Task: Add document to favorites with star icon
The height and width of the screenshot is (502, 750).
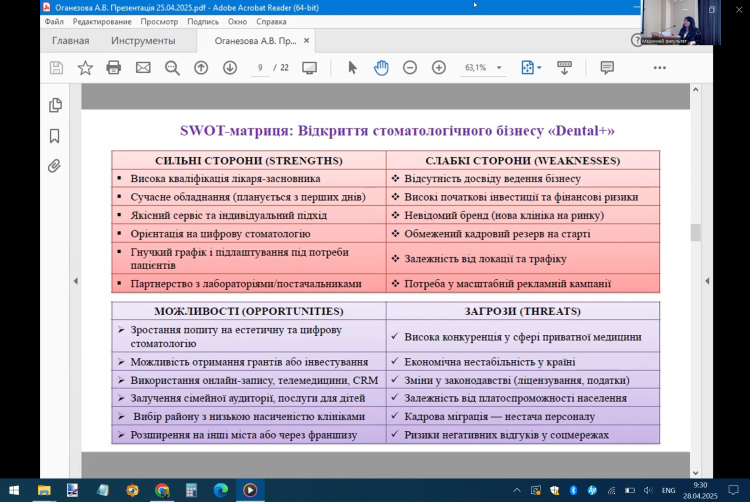Action: (x=85, y=68)
